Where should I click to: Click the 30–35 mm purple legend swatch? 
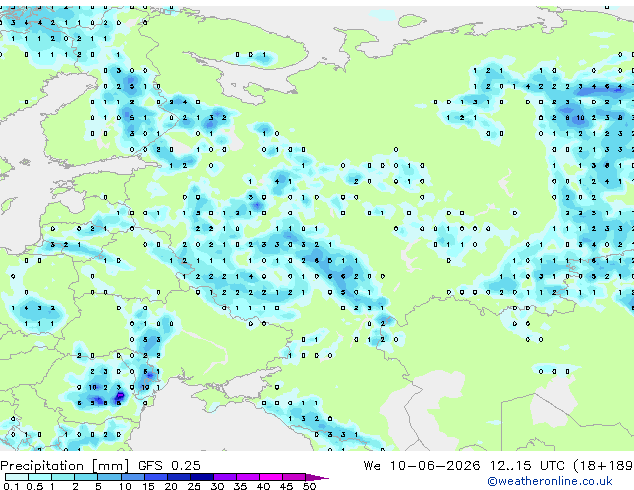click(x=225, y=477)
